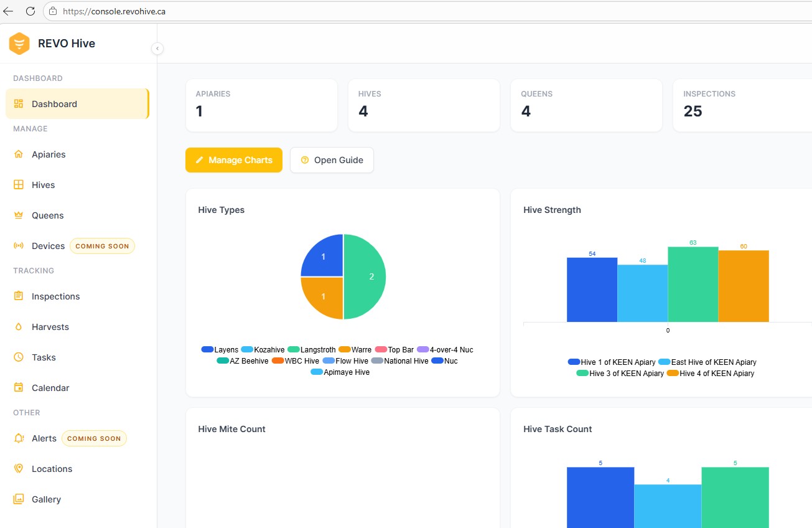812x528 pixels.
Task: Open Apiaries via its house icon
Action: pyautogui.click(x=19, y=154)
